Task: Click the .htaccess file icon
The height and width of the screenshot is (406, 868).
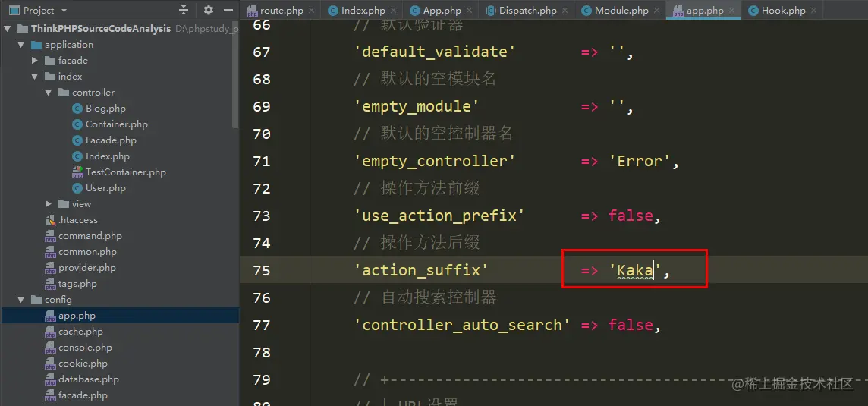Action: click(x=50, y=220)
